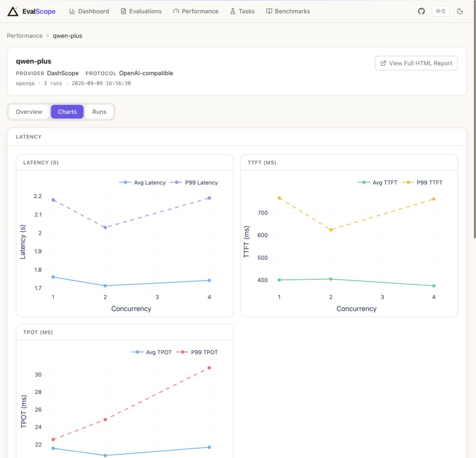Click qwen-plus in the breadcrumb
The image size is (476, 458).
(x=67, y=36)
